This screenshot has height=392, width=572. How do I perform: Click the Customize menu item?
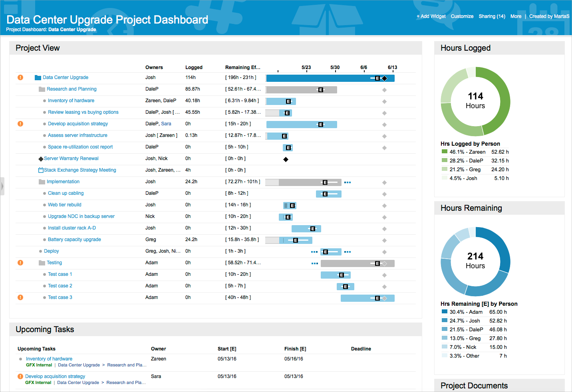(462, 16)
